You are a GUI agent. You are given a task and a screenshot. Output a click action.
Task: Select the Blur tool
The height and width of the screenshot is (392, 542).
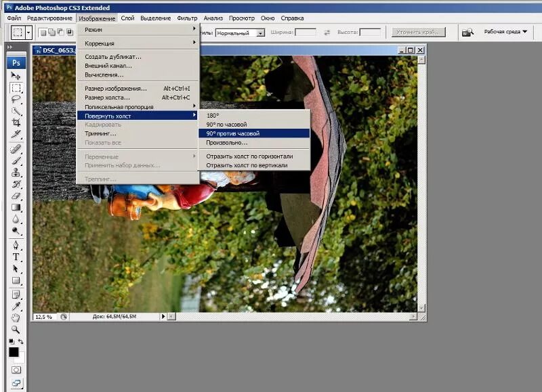click(x=16, y=219)
